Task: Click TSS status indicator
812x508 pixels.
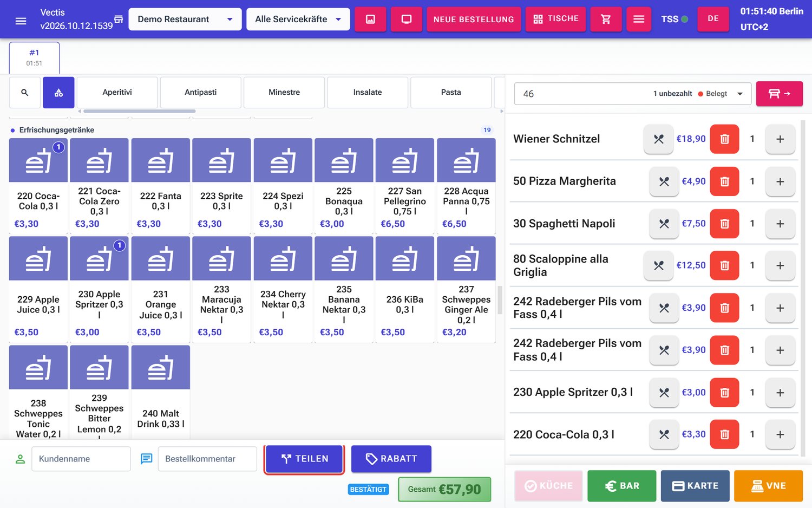Action: click(x=675, y=19)
